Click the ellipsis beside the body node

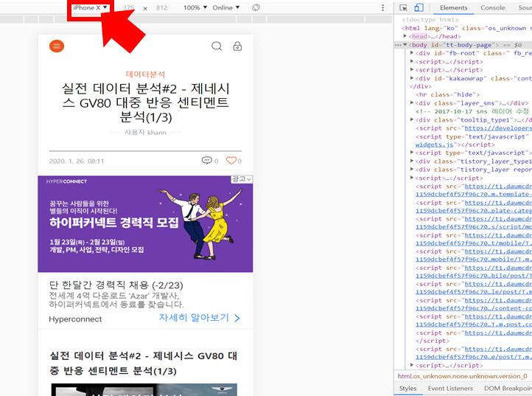[398, 45]
